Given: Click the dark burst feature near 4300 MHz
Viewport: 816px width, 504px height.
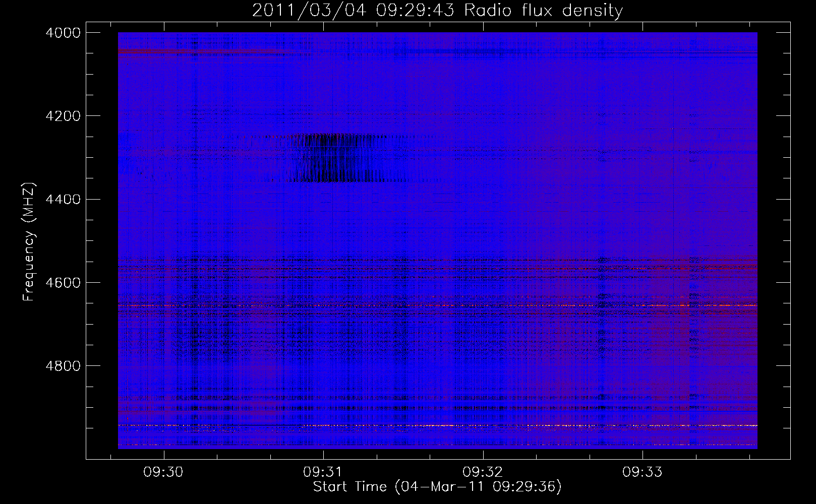Looking at the screenshot, I should pyautogui.click(x=335, y=157).
